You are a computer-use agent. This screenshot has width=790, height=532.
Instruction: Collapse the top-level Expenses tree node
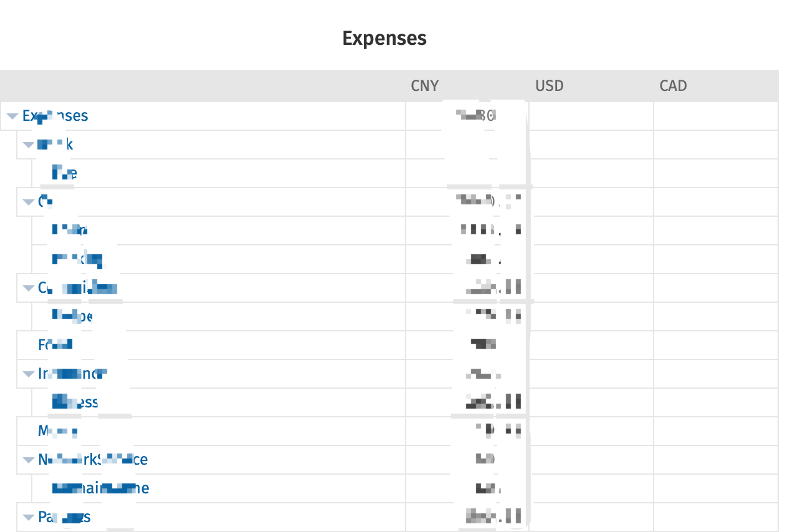[12, 116]
